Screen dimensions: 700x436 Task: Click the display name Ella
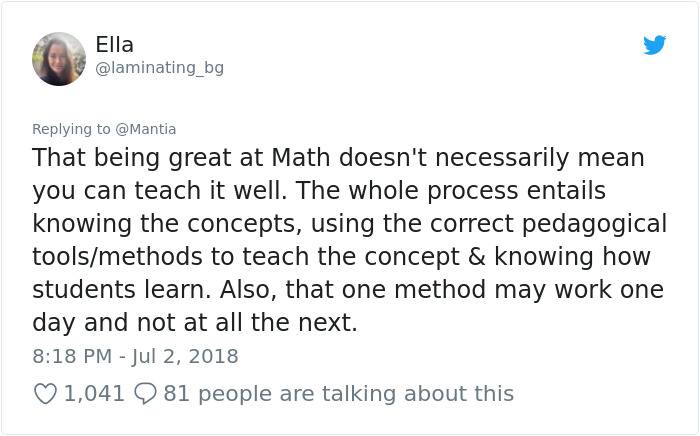[114, 45]
